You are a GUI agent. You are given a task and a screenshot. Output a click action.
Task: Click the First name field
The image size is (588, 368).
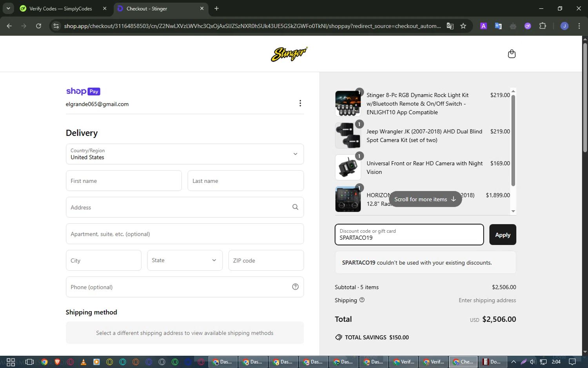[x=124, y=180]
